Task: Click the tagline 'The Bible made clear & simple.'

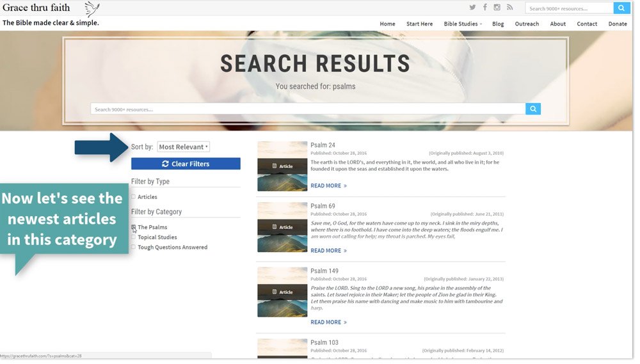Action: tap(51, 23)
